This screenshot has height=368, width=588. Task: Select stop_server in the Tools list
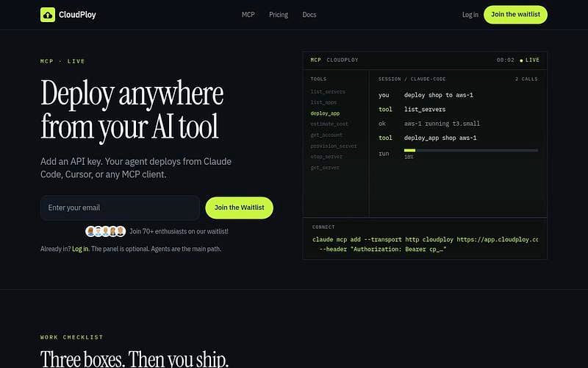click(326, 157)
